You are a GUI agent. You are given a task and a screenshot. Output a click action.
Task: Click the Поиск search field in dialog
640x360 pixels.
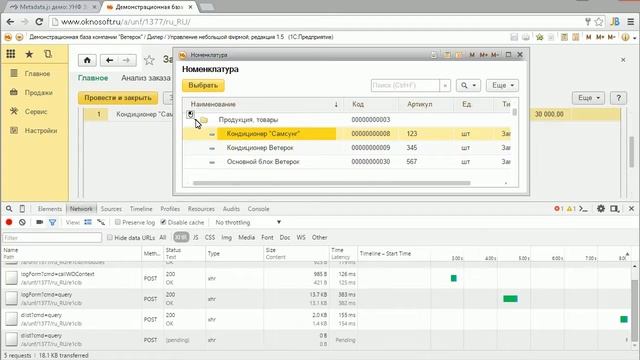[405, 85]
